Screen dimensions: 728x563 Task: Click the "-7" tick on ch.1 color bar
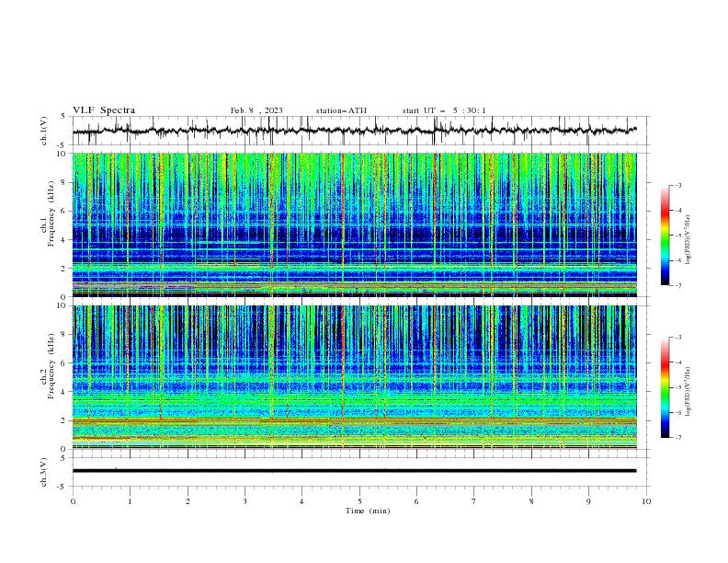[677, 285]
